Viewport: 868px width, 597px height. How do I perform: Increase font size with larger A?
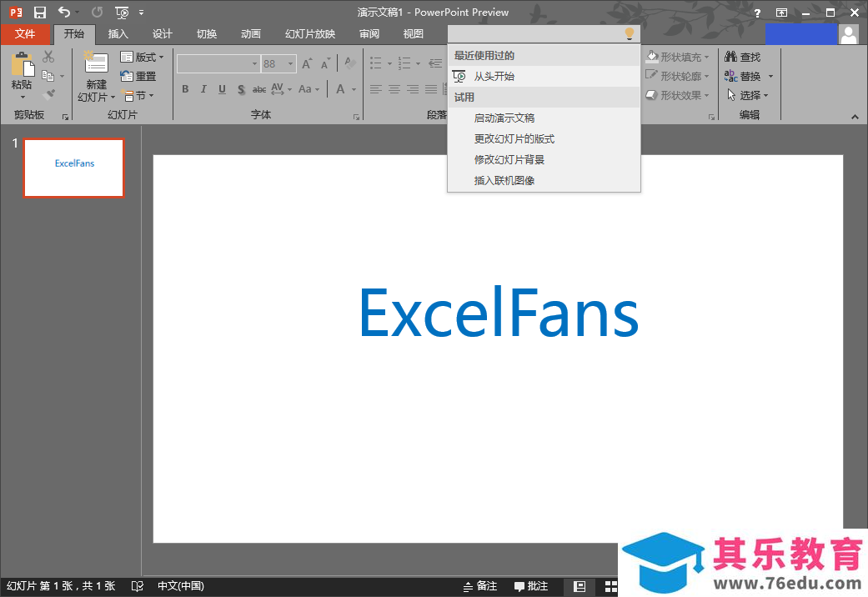tap(307, 64)
